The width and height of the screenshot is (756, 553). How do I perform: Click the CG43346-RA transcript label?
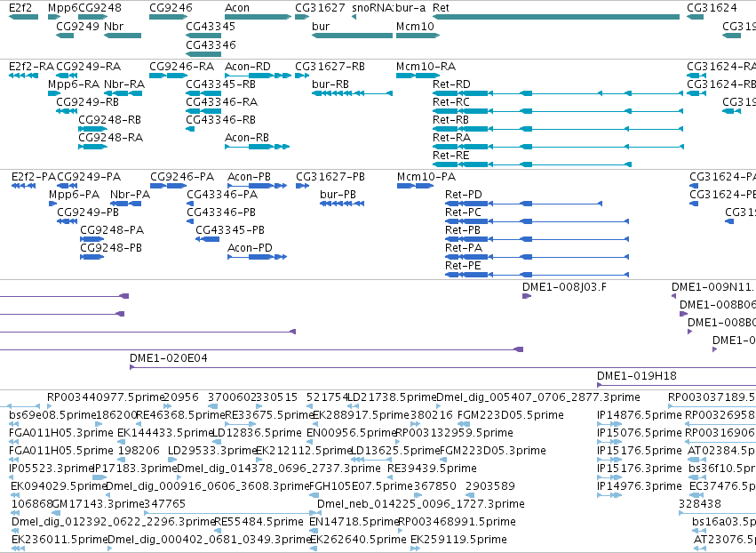click(x=222, y=102)
